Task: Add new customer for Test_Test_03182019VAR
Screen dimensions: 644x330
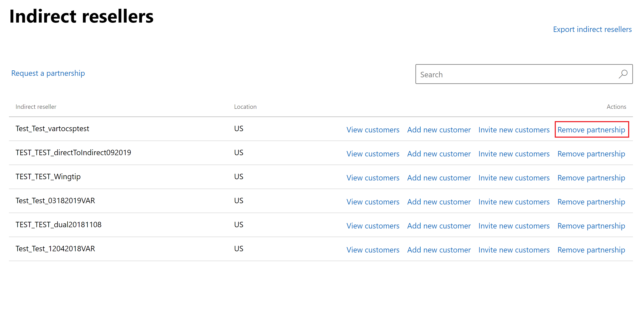Action: pyautogui.click(x=439, y=202)
